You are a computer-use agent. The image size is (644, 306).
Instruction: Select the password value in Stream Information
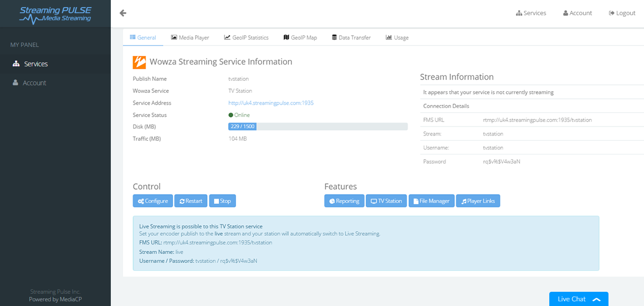coord(501,162)
